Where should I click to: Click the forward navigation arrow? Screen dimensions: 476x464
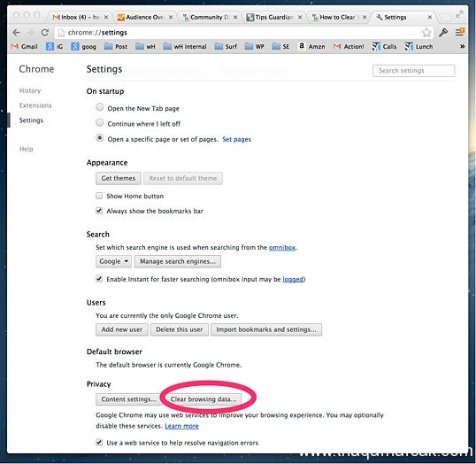coord(30,32)
